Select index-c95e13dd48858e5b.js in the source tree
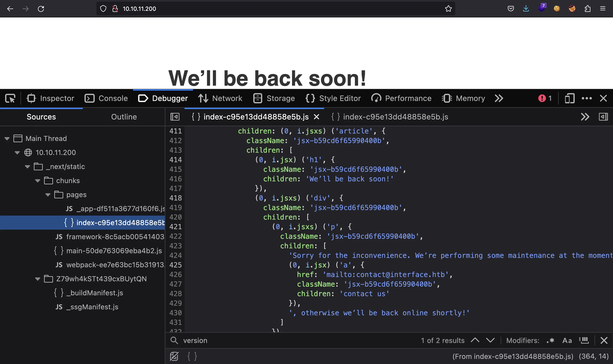Screen dimensions: 613x364 coord(83,223)
